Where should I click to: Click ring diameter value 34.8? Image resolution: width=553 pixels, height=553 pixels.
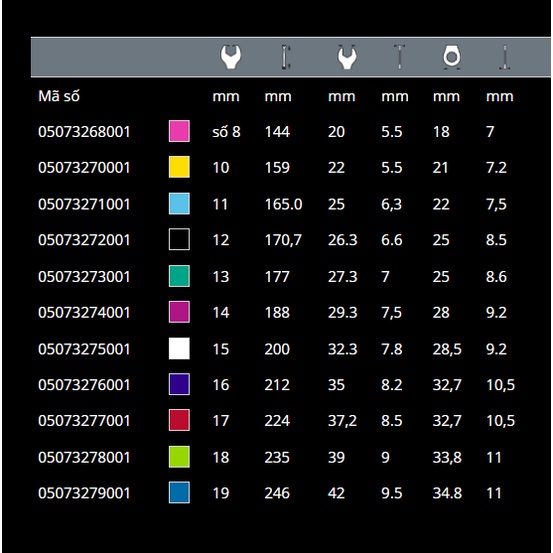(x=447, y=493)
